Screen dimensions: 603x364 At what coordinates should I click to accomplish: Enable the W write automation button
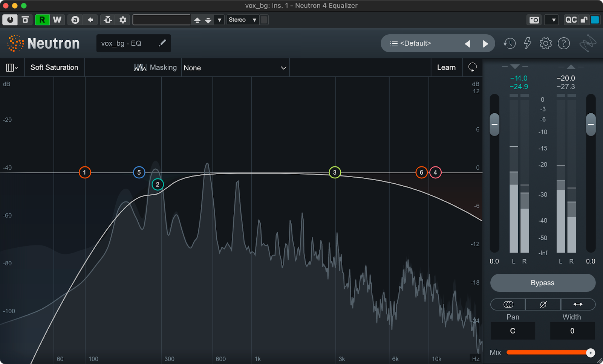pos(57,20)
